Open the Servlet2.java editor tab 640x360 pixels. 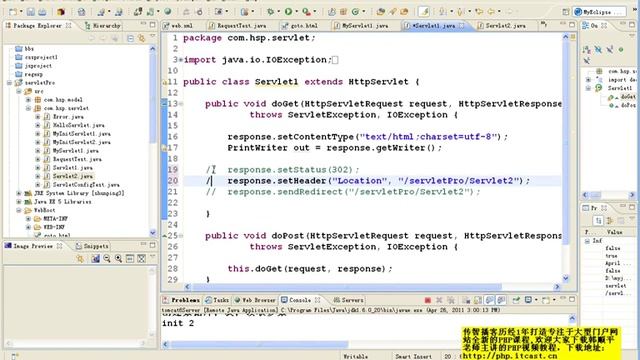click(x=502, y=25)
